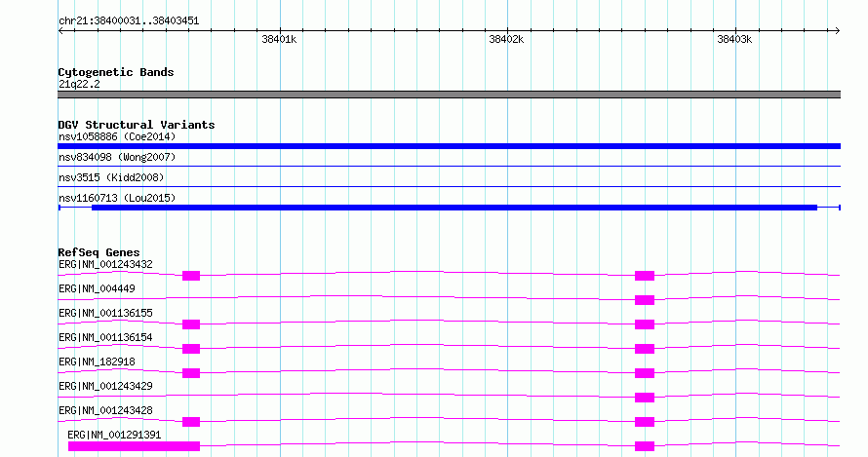
Task: Select the left exon of ERG|NM_001243428
Action: 191,422
